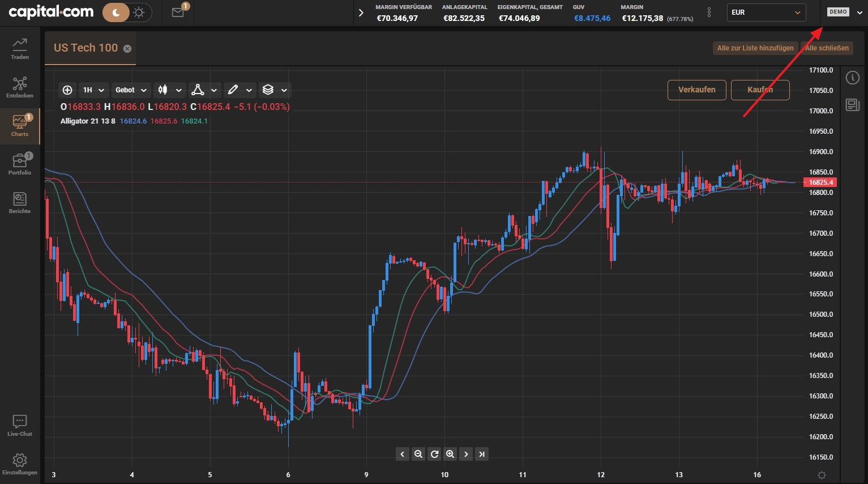Open the Entdecken sidebar section
The height and width of the screenshot is (484, 868).
20,87
